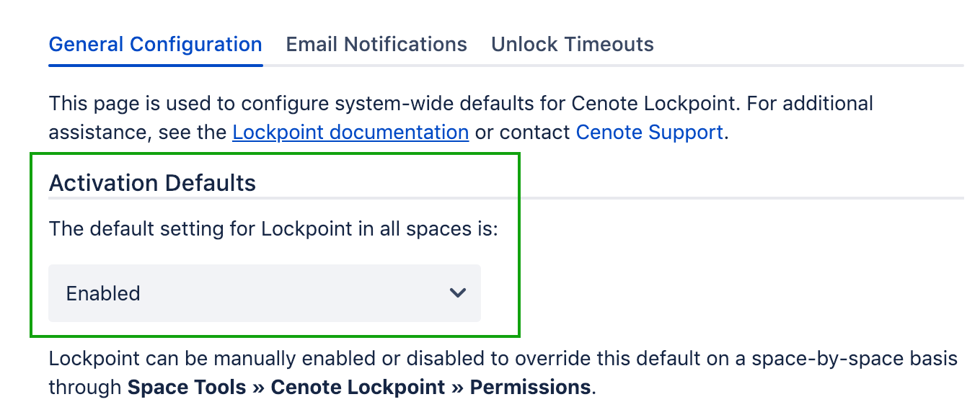Click the 'default setting for Lockpoint' label
The height and width of the screenshot is (420, 980).
pos(273,230)
